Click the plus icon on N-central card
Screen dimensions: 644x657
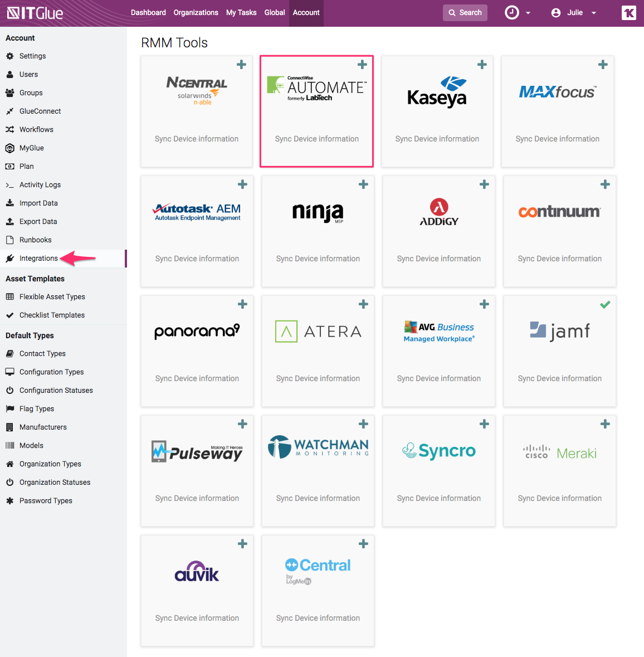(x=241, y=65)
